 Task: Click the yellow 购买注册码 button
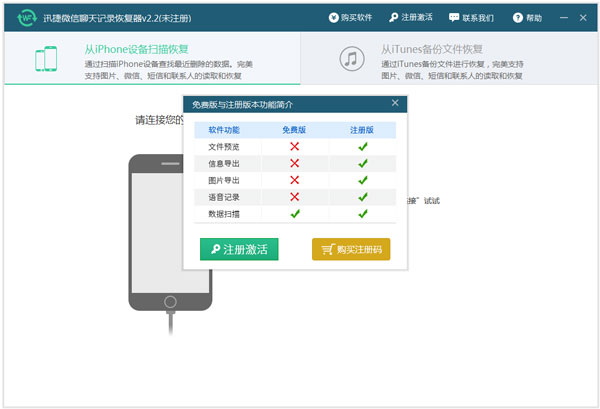click(351, 249)
